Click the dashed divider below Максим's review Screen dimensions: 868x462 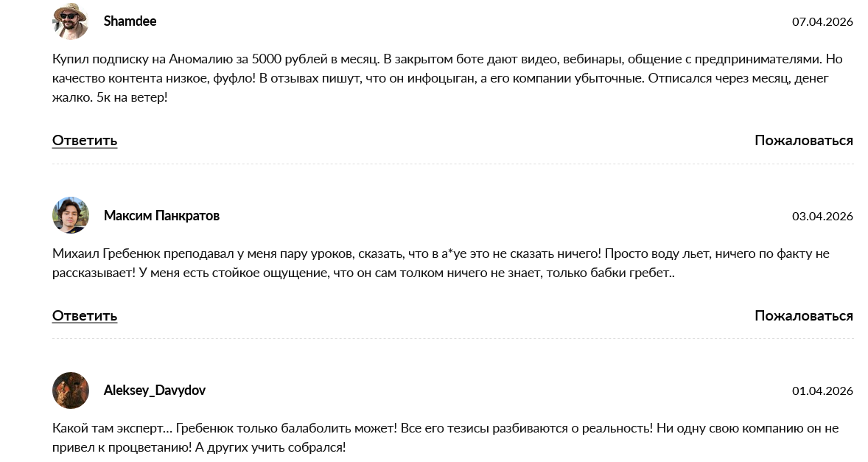click(x=452, y=339)
